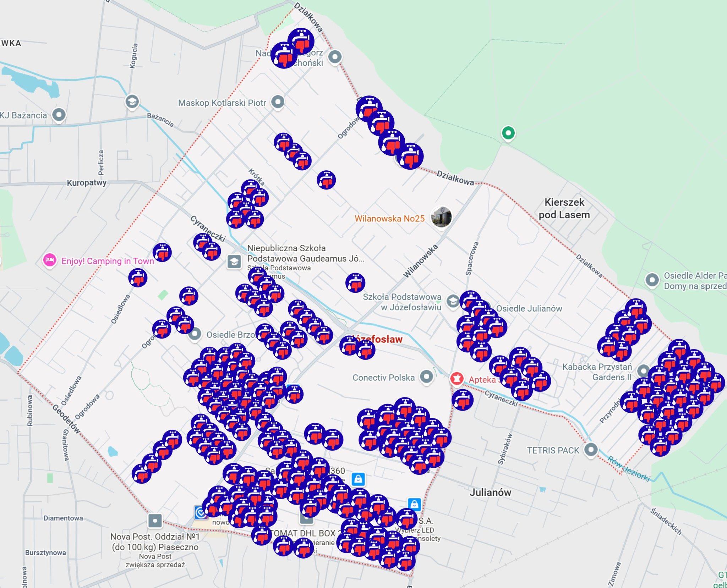Image resolution: width=727 pixels, height=588 pixels.
Task: Click the water-tap marker below Apteka
Action: click(x=462, y=400)
